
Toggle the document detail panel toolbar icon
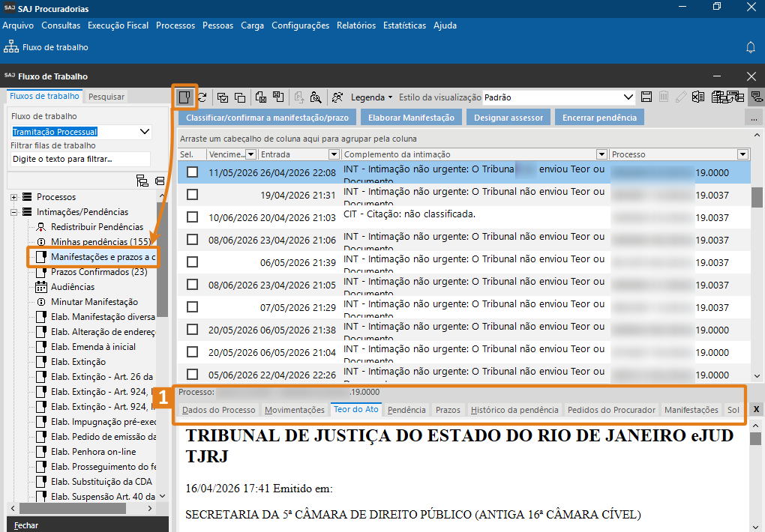(x=184, y=97)
